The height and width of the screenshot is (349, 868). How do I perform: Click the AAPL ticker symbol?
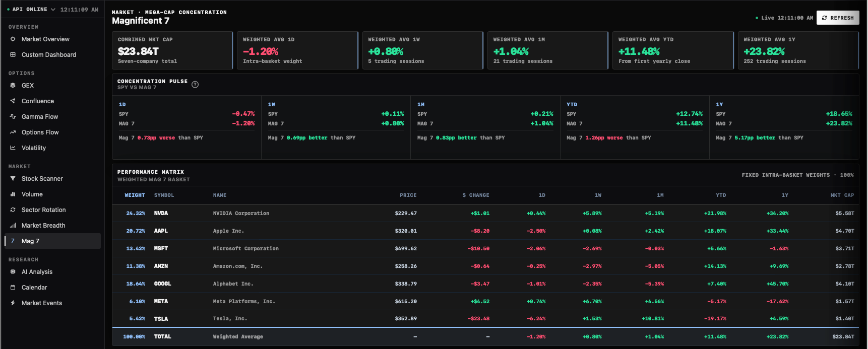161,231
